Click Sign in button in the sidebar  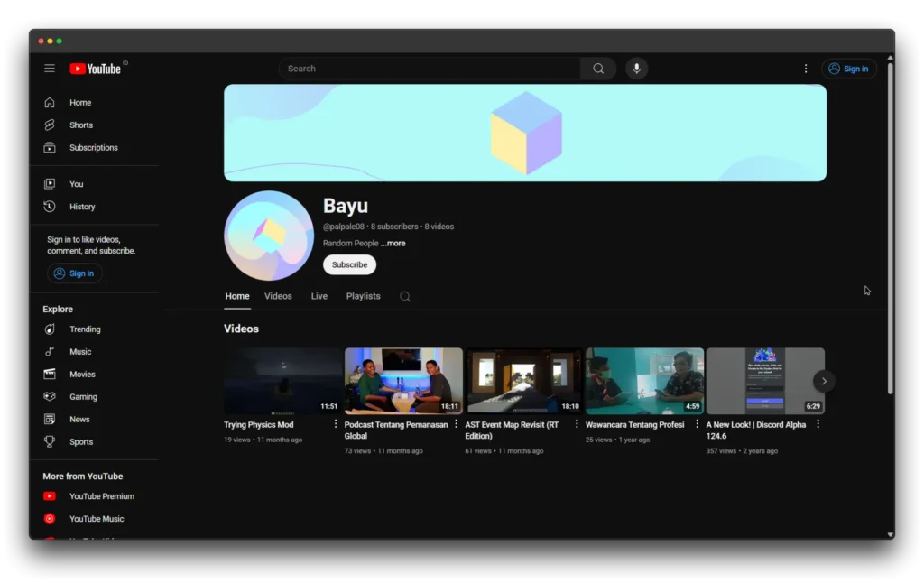pyautogui.click(x=74, y=273)
